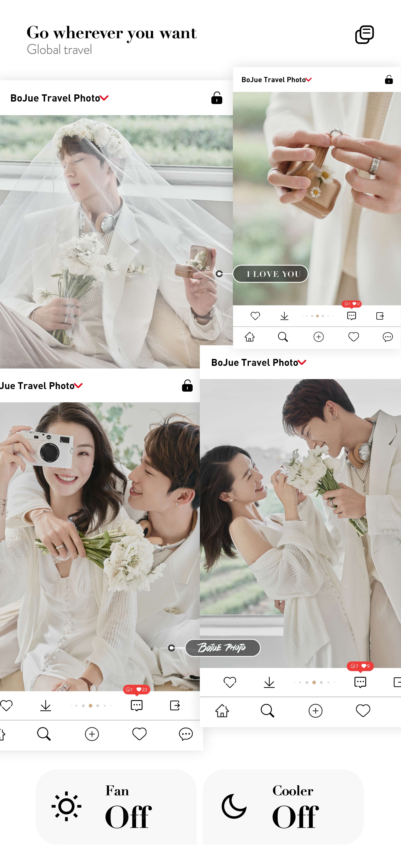Share the ring-box photo via export icon

380,316
